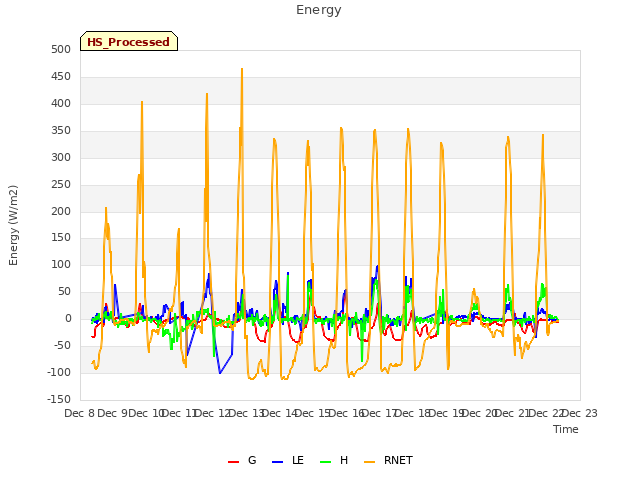This screenshot has width=640, height=480.
Task: Click the -150 y-axis tick value
Action: point(59,400)
